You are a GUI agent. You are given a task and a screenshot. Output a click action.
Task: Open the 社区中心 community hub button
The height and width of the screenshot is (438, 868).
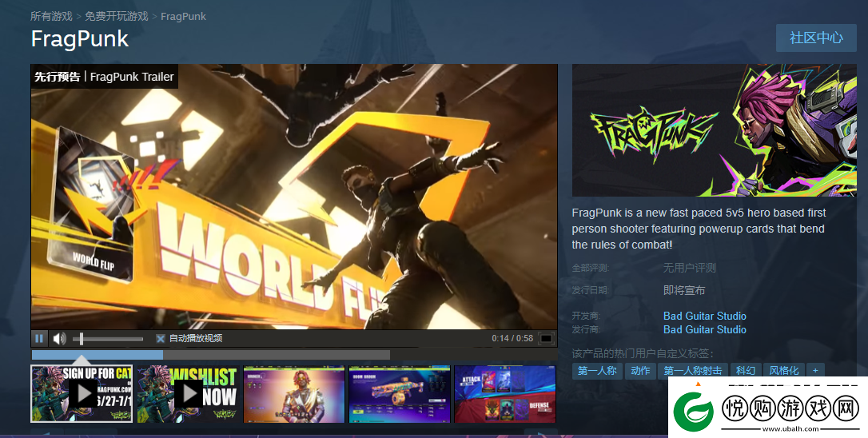click(816, 38)
